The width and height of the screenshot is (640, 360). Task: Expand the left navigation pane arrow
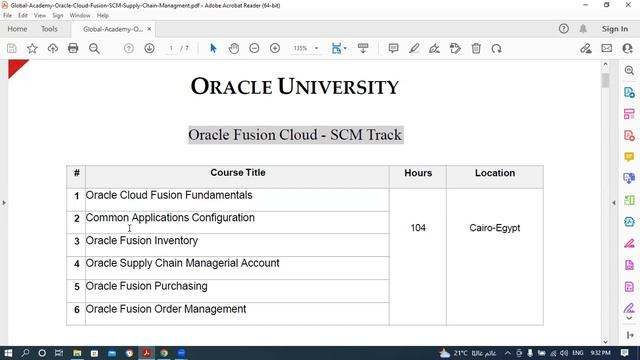click(4, 202)
